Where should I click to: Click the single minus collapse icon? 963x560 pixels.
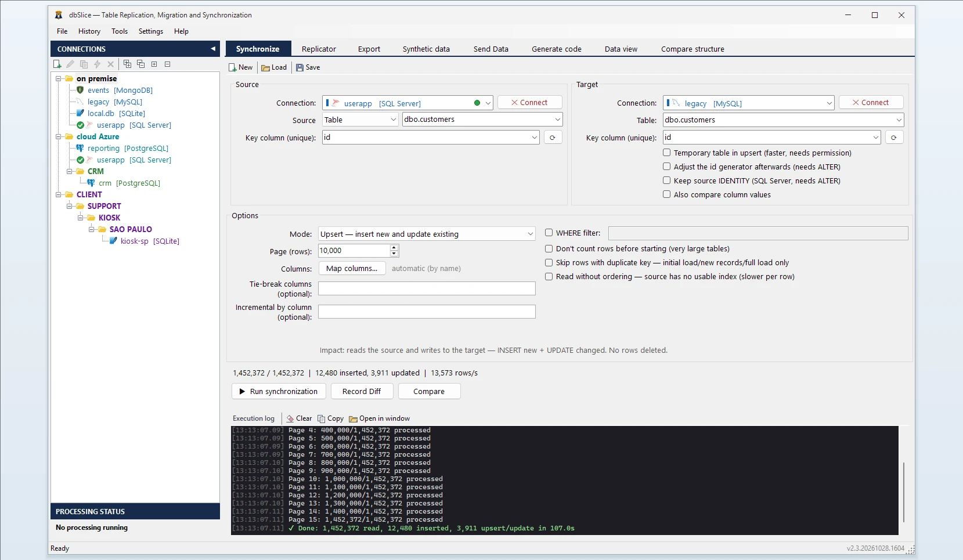pos(167,64)
